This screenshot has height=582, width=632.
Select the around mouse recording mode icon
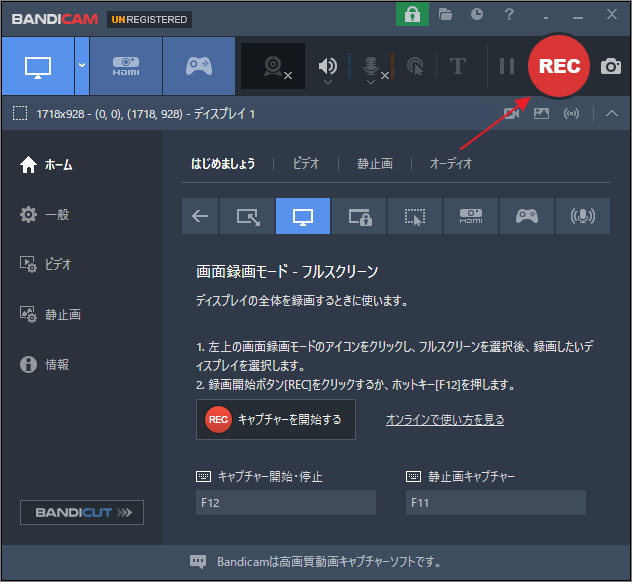415,216
